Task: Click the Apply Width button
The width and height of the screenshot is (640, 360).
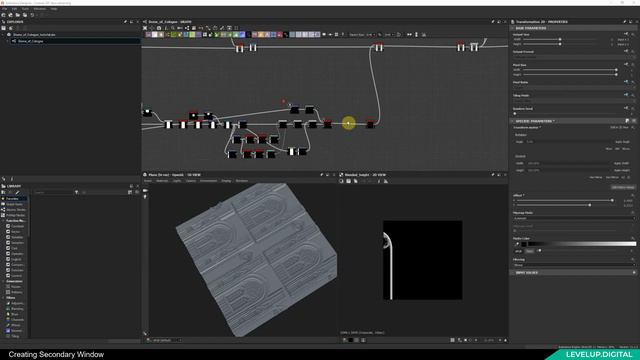Action: click(x=621, y=163)
